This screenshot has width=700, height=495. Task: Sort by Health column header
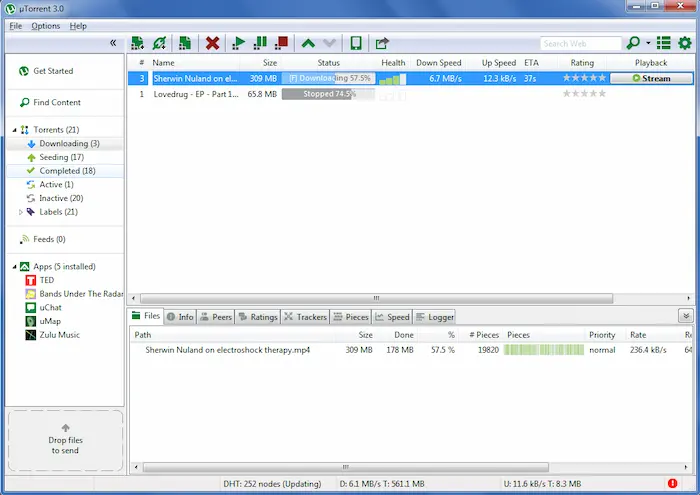[393, 63]
